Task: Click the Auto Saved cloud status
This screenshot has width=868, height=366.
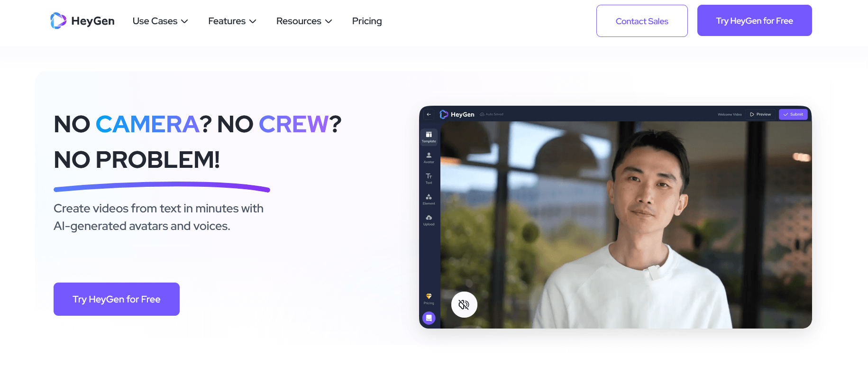Action: (492, 114)
